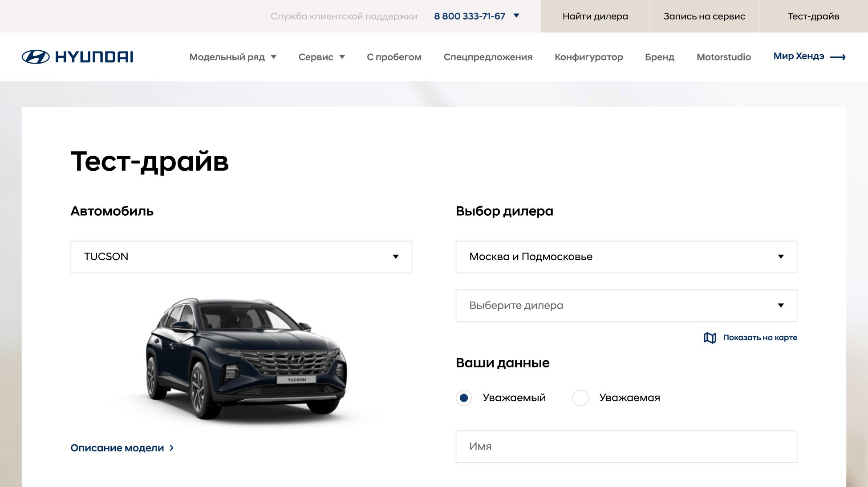Open the Конфигуратор menu item
Image resolution: width=868 pixels, height=487 pixels.
coord(588,57)
